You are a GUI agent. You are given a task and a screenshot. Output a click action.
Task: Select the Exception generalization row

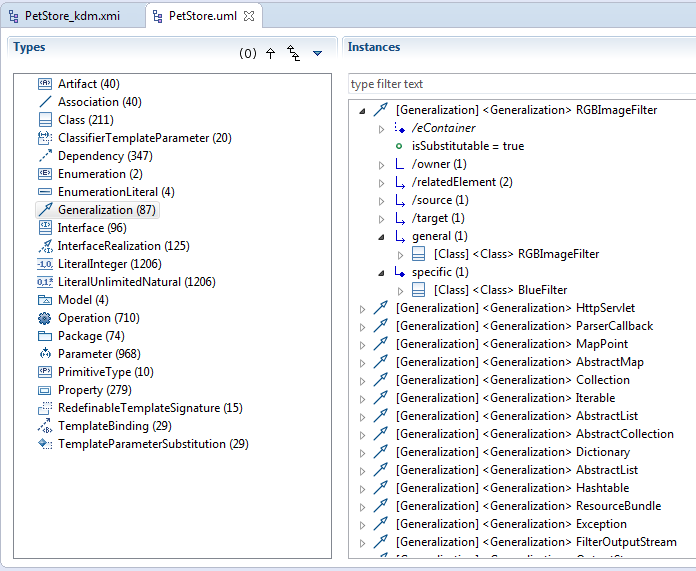511,524
